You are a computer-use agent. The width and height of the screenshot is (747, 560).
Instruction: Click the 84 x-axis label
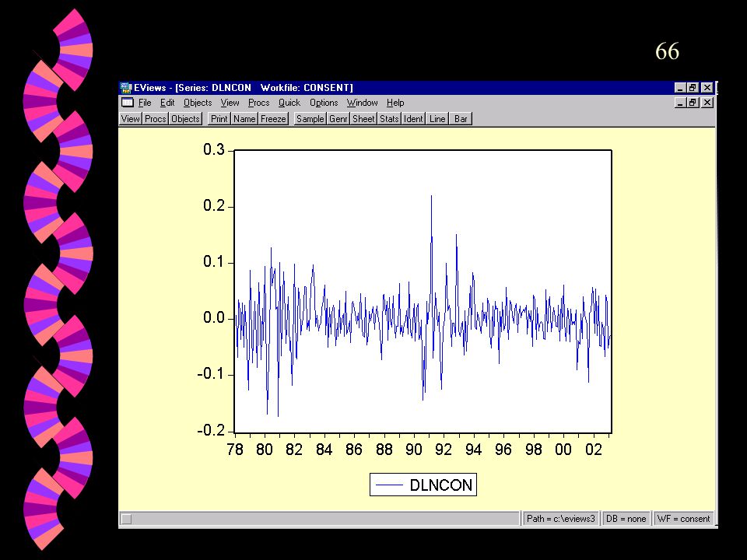tap(324, 449)
